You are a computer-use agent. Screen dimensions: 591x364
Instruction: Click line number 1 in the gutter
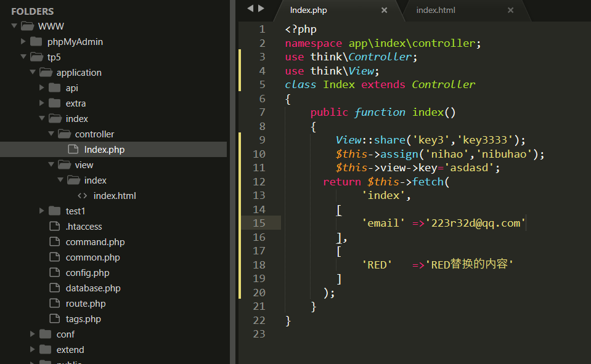pos(262,29)
